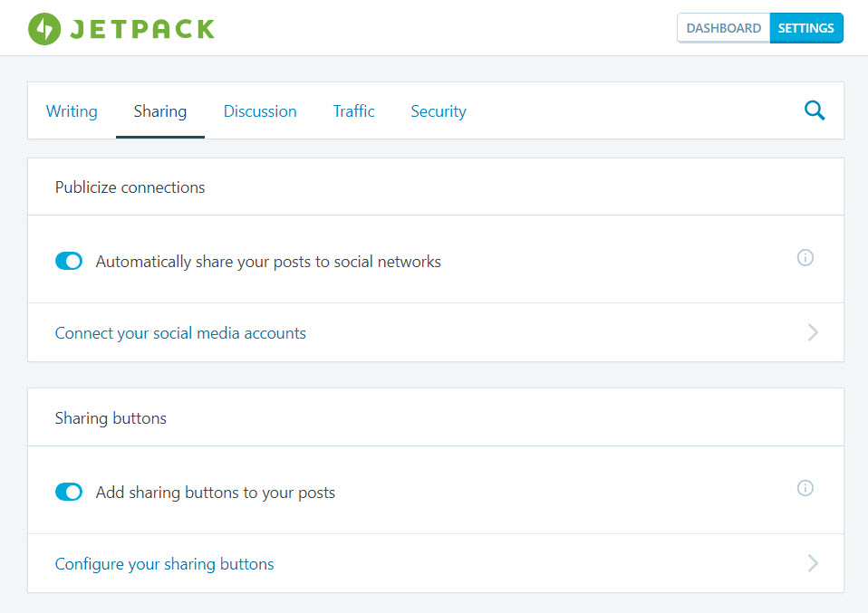Expand chevron for configuring sharing buttons

(812, 563)
